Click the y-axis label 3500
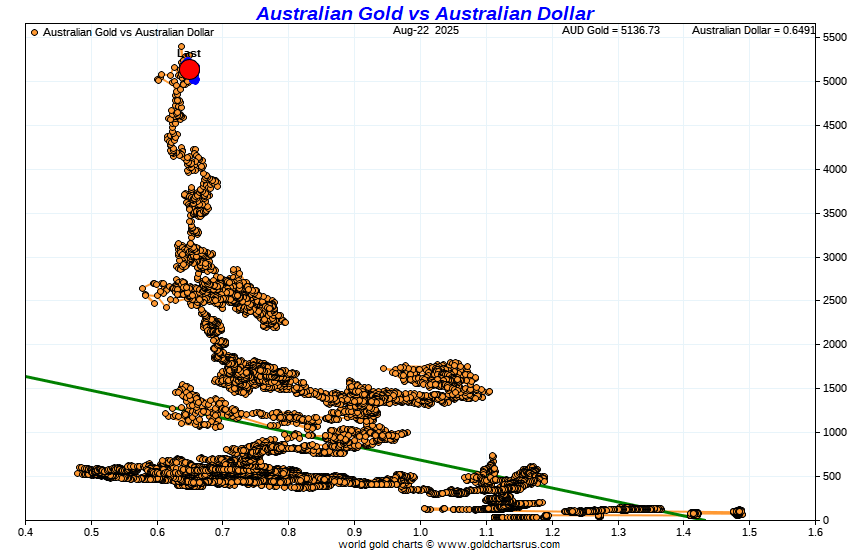The width and height of the screenshot is (850, 550). point(834,213)
